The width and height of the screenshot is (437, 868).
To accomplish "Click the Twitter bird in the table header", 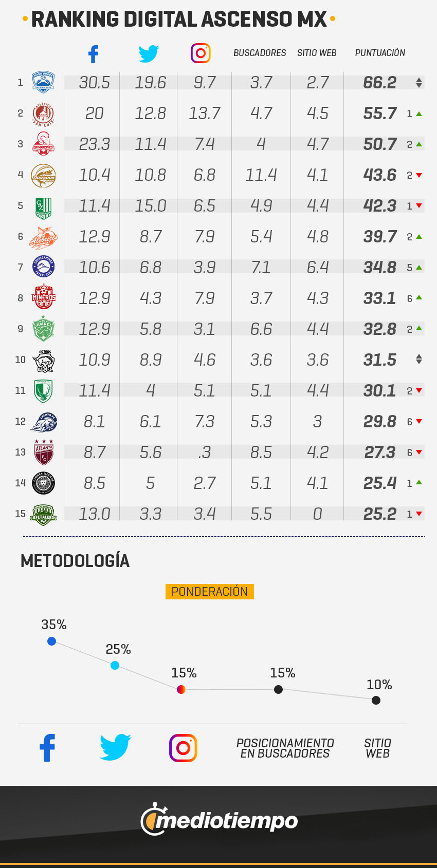I will [x=149, y=53].
